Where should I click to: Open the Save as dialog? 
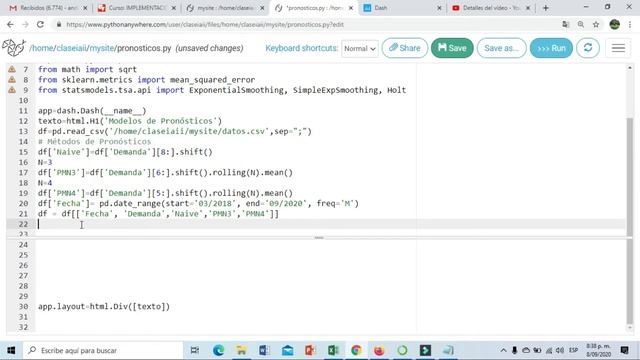(501, 48)
